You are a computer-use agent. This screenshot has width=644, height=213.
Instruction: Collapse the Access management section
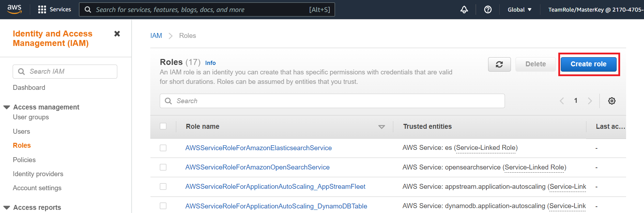coord(7,107)
